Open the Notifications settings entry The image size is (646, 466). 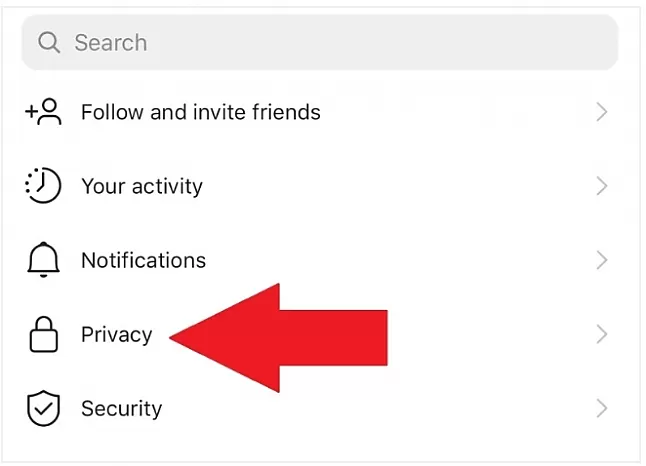coord(143,260)
